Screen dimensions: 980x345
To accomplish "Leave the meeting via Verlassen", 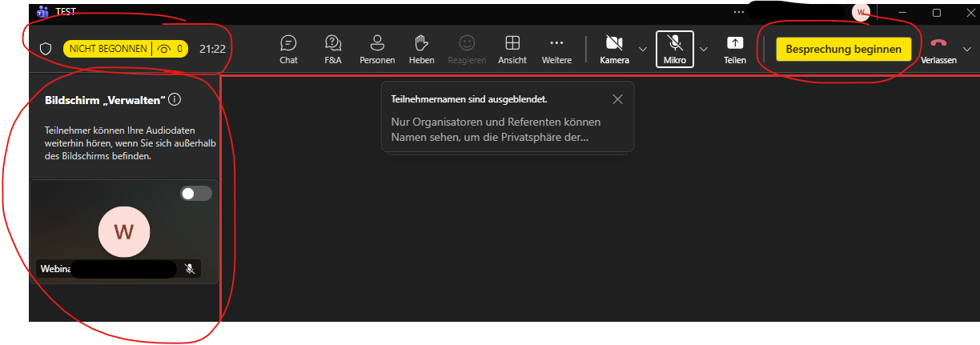I will [938, 50].
